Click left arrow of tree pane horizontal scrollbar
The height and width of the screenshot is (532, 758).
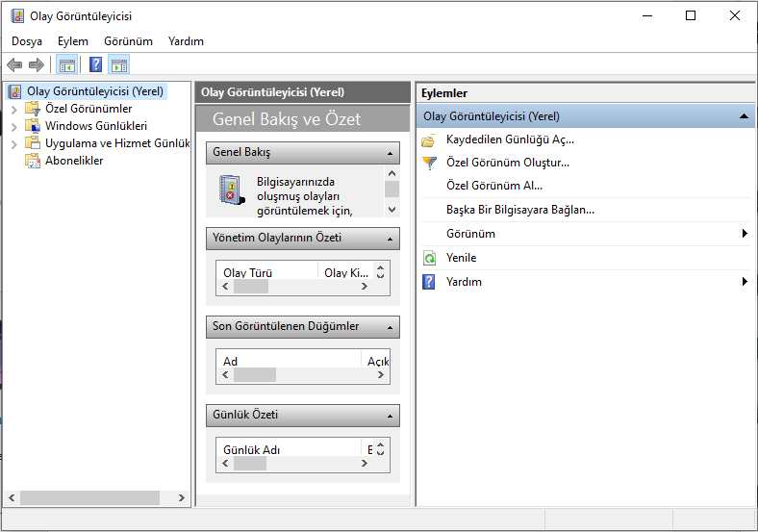click(12, 497)
